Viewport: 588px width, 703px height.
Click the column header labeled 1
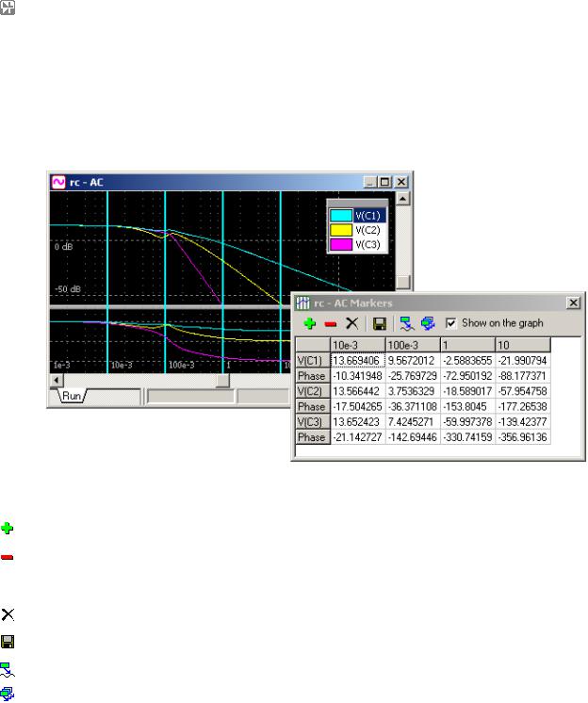pyautogui.click(x=468, y=345)
